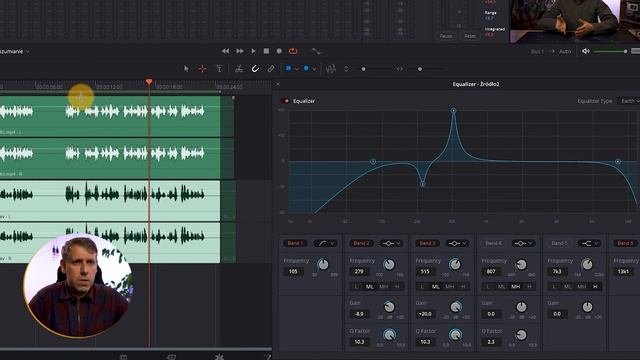The width and height of the screenshot is (640, 360).
Task: Toggle Band 3 on or off
Action: click(x=427, y=243)
